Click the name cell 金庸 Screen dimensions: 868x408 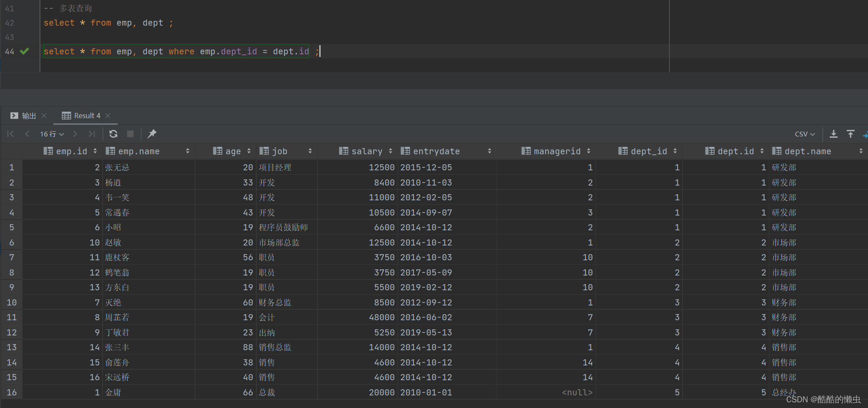coord(149,392)
